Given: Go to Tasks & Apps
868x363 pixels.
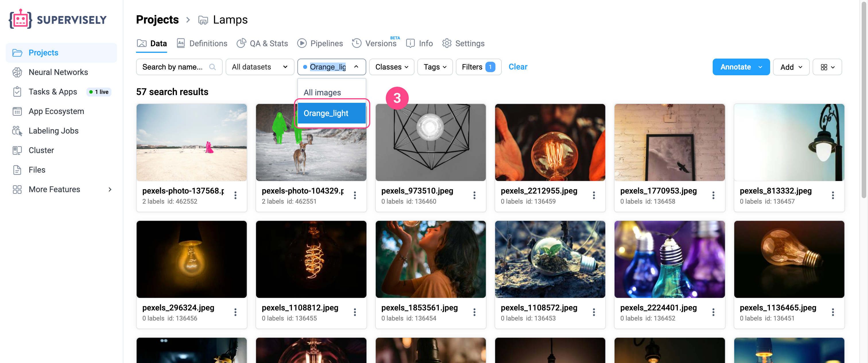Looking at the screenshot, I should click(53, 92).
